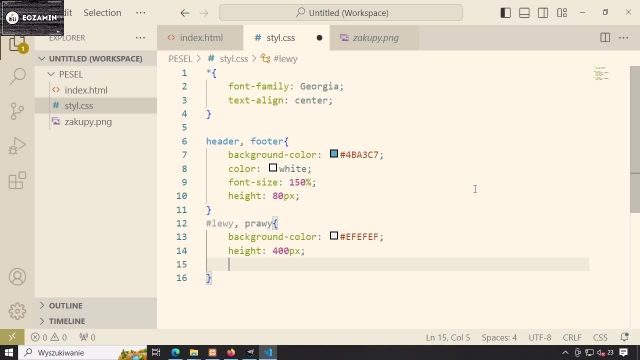640x360 pixels.
Task: Open the Manage settings gear
Action: (x=17, y=311)
